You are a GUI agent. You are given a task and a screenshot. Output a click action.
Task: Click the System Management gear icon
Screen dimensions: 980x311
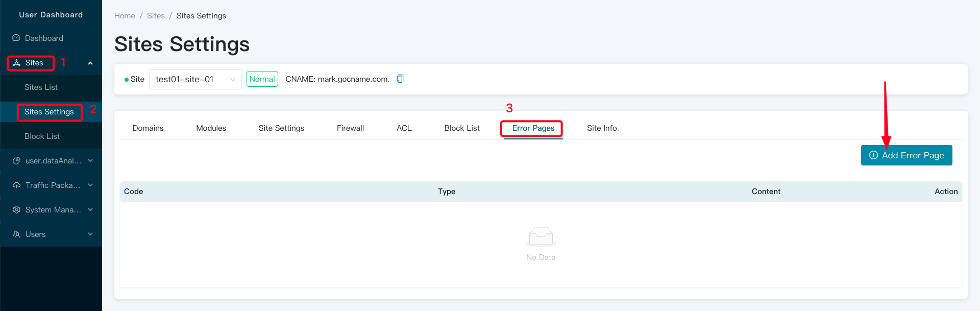(x=16, y=210)
